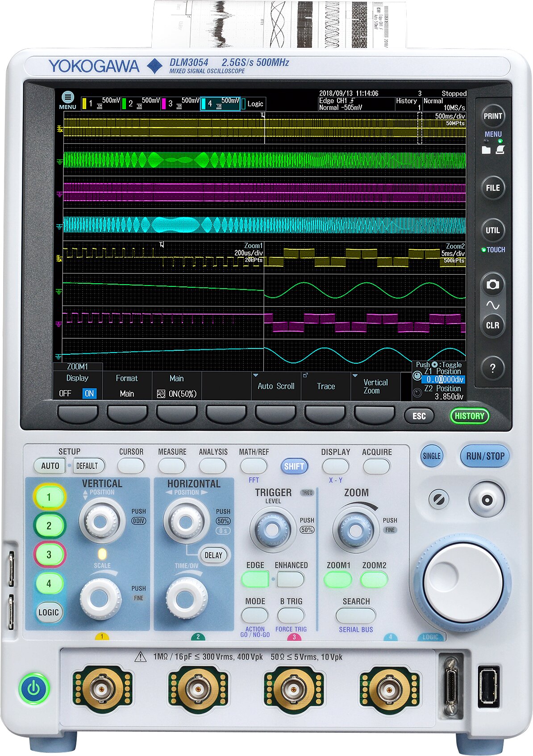Image resolution: width=533 pixels, height=756 pixels.
Task: Toggle the SHIFT key
Action: click(x=294, y=466)
